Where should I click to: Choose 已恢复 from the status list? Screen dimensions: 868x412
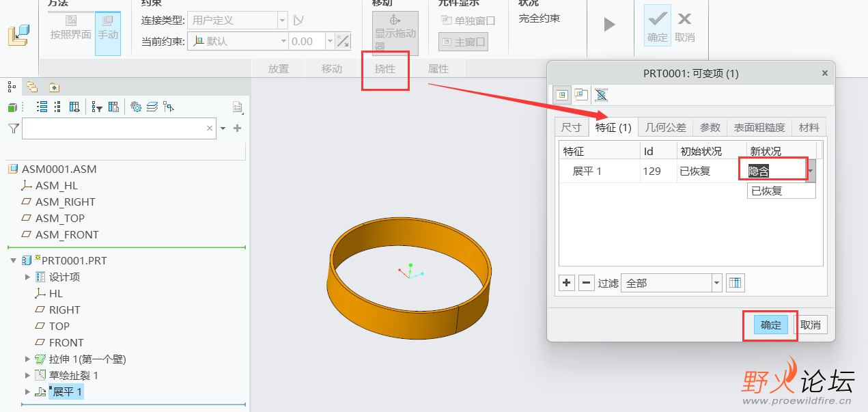pos(781,191)
